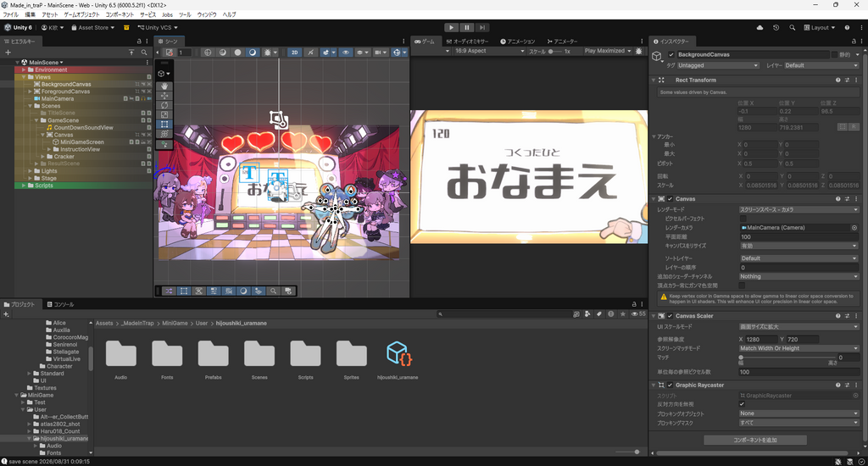
Task: Open Unity cloud services icon
Action: (x=759, y=28)
